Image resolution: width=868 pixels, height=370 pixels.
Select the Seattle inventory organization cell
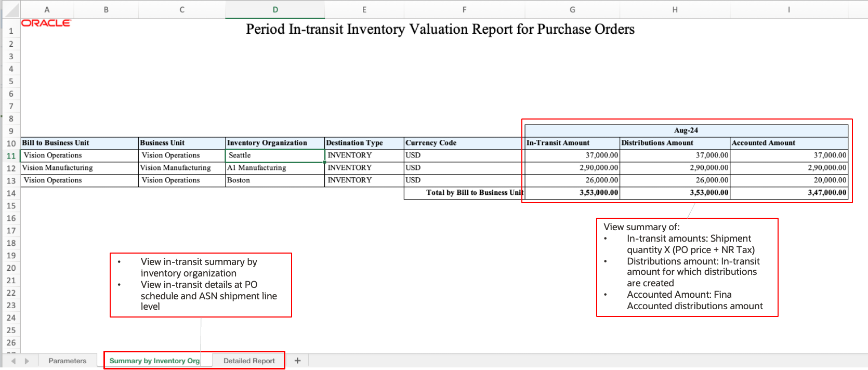click(x=275, y=155)
